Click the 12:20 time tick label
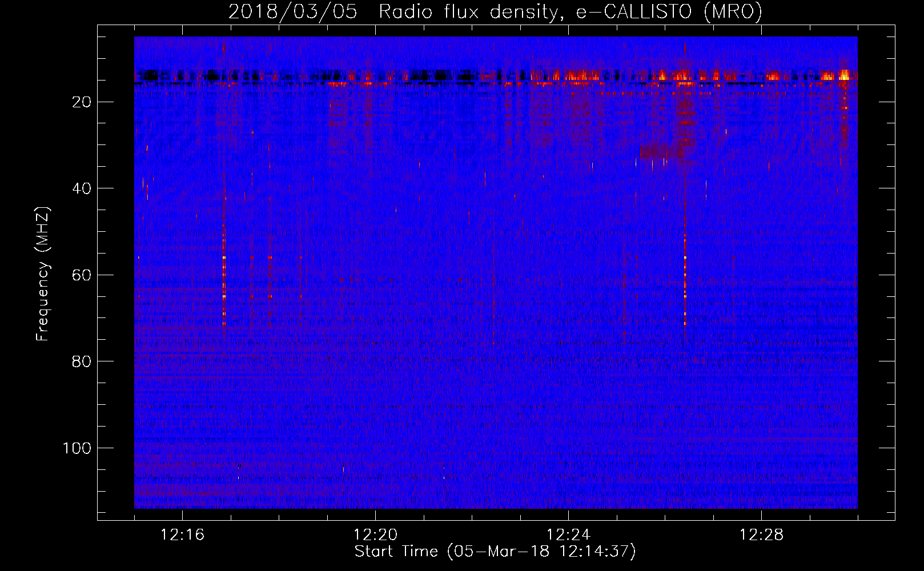 tap(375, 535)
